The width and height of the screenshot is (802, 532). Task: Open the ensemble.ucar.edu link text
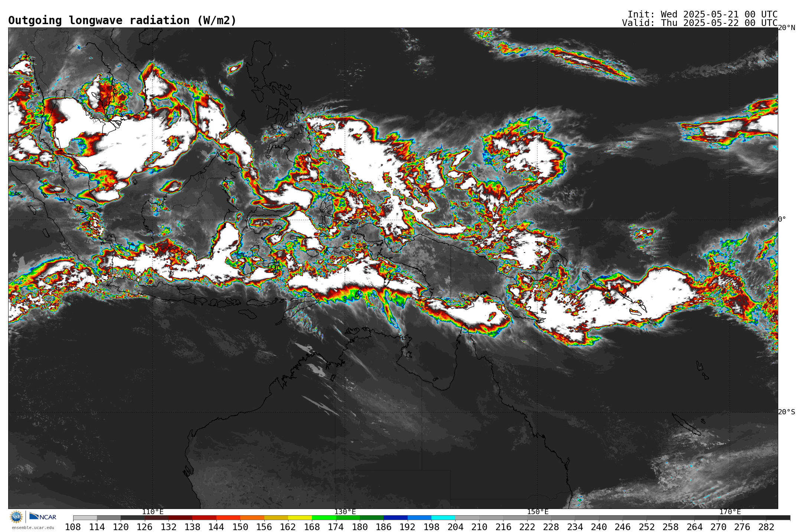point(33,528)
